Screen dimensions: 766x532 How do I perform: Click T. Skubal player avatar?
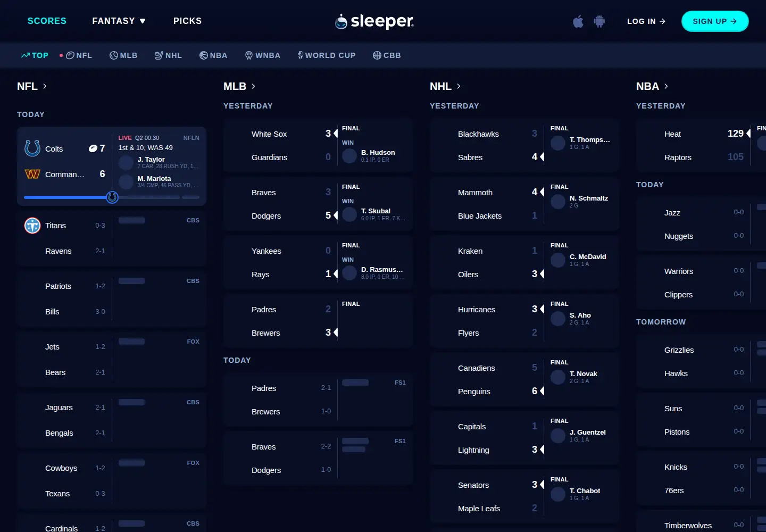(x=349, y=214)
